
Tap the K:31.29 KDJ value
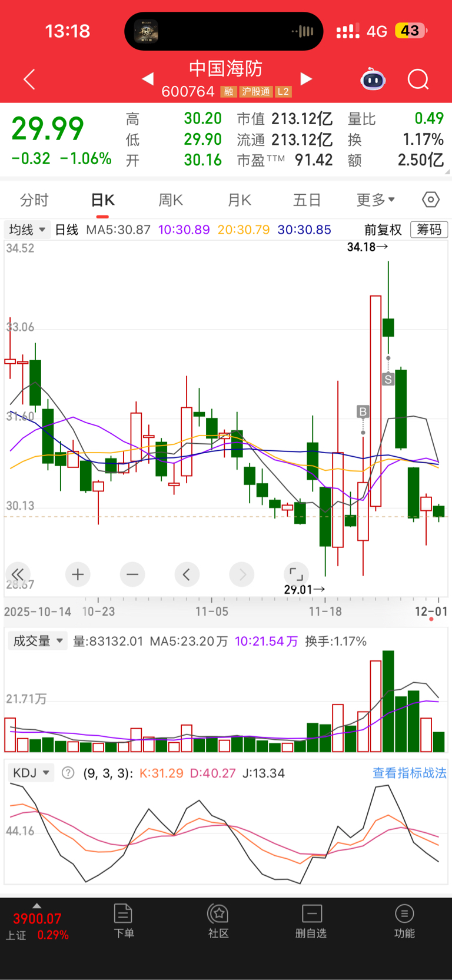coord(161,773)
